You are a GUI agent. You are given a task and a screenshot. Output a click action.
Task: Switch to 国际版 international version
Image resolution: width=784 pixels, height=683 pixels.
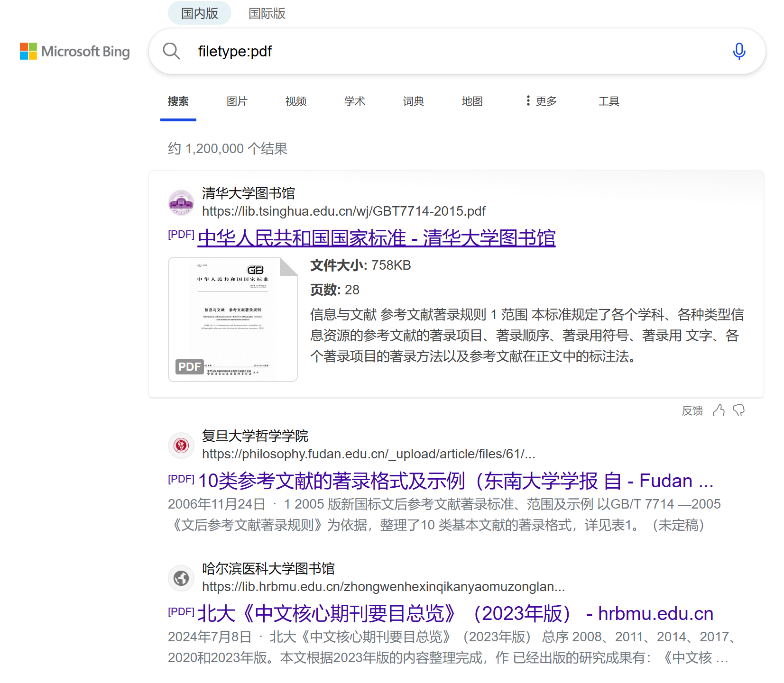click(267, 13)
